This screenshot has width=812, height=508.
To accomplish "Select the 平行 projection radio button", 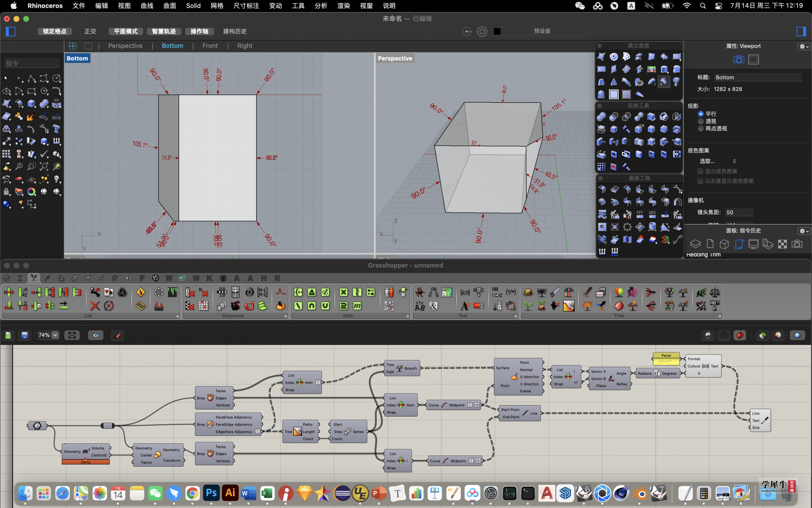I will click(x=701, y=114).
